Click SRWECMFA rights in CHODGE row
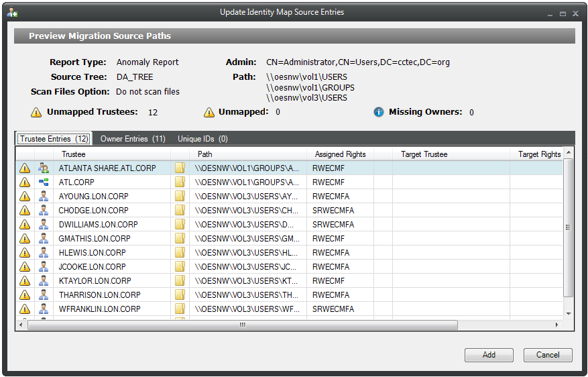 pyautogui.click(x=333, y=211)
